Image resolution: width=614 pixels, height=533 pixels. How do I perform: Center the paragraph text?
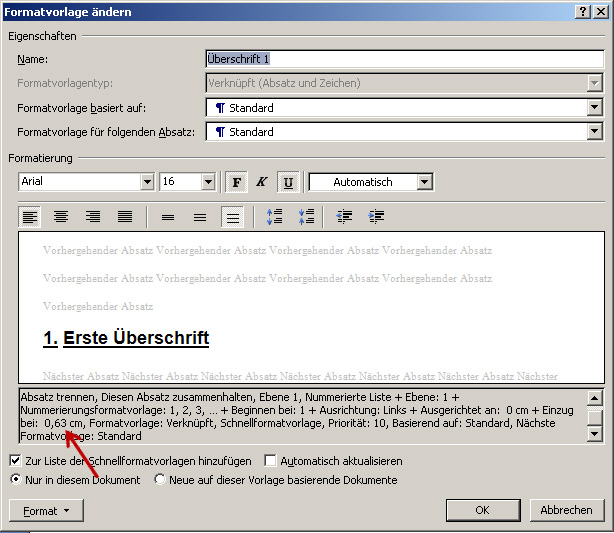tap(61, 216)
